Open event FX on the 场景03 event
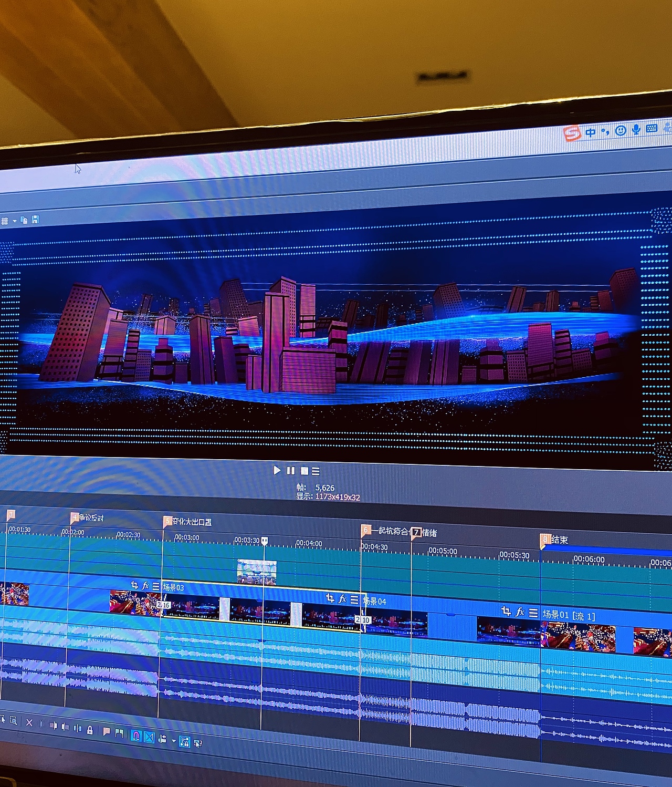672x787 pixels. click(x=145, y=585)
